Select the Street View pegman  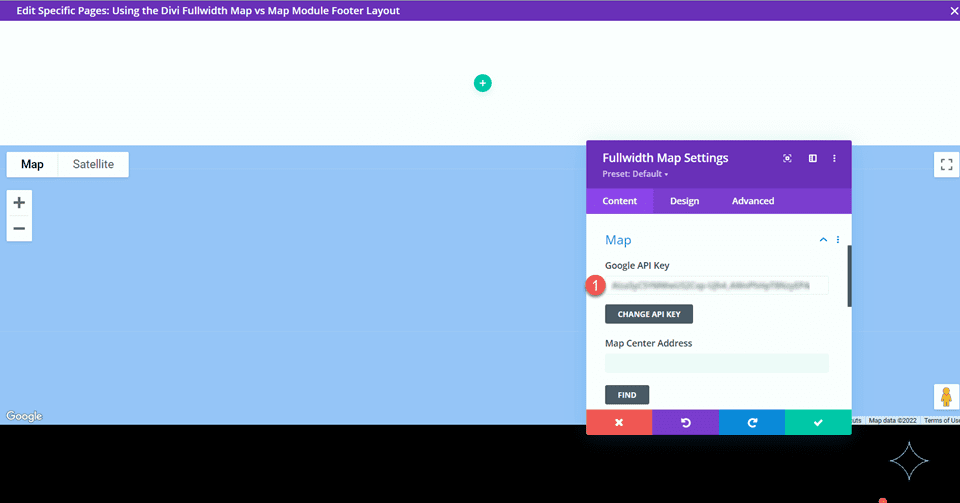point(946,397)
